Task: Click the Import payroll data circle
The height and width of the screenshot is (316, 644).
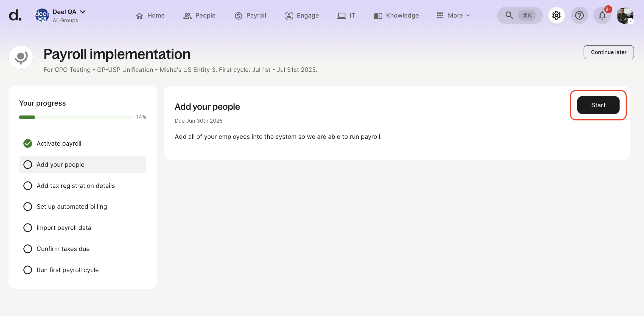Action: coord(28,227)
